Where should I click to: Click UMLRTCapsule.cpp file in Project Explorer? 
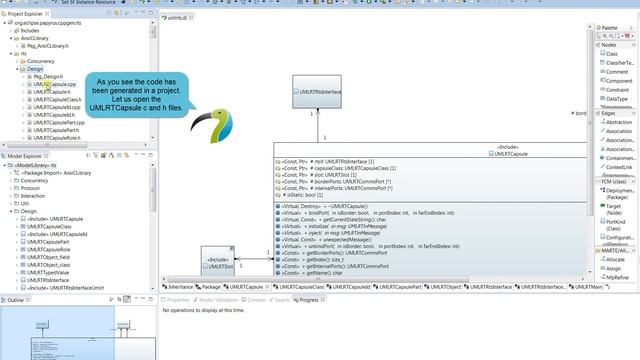coord(55,84)
